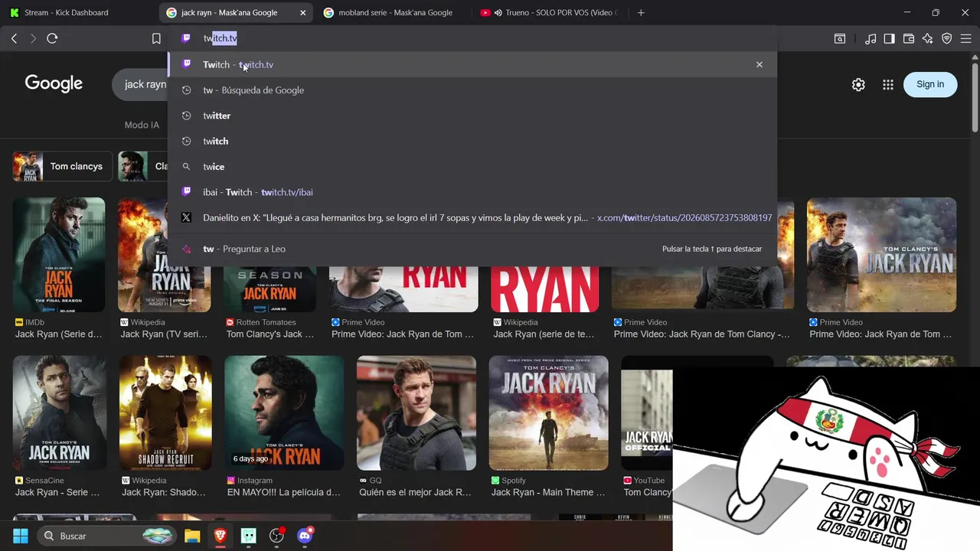Select the 'twice' search suggestion

click(472, 167)
